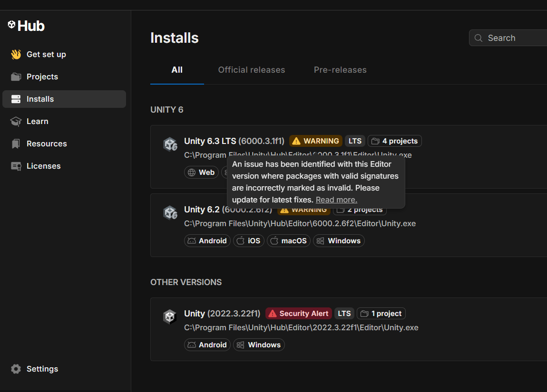Follow the Read more link in tooltip
This screenshot has width=547, height=392.
coord(336,200)
